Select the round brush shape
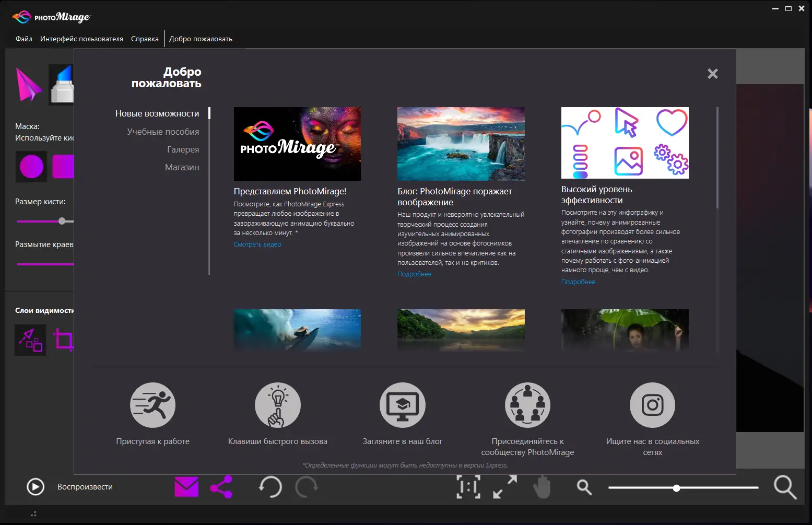 [x=31, y=167]
